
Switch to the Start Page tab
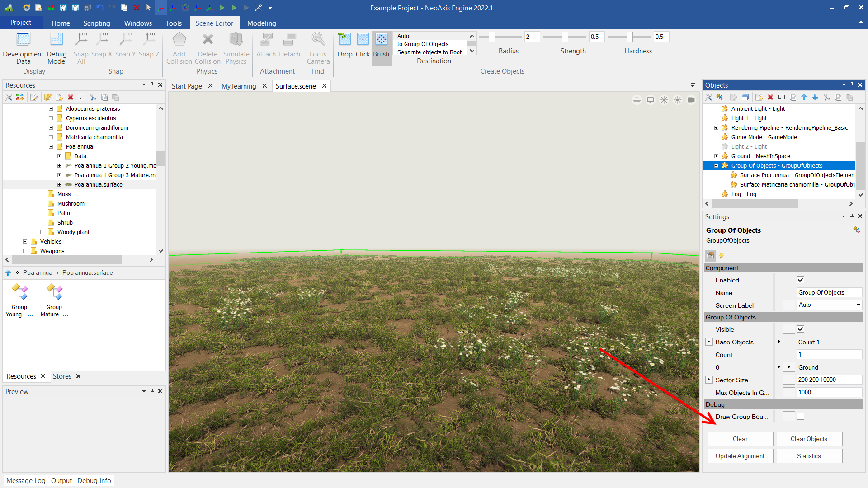pos(187,86)
